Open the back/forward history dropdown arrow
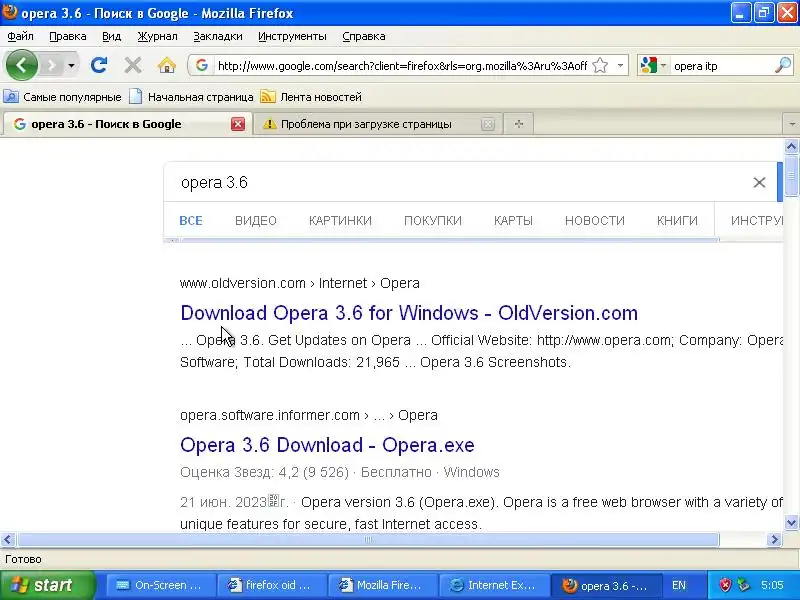Image resolution: width=800 pixels, height=600 pixels. (x=71, y=65)
